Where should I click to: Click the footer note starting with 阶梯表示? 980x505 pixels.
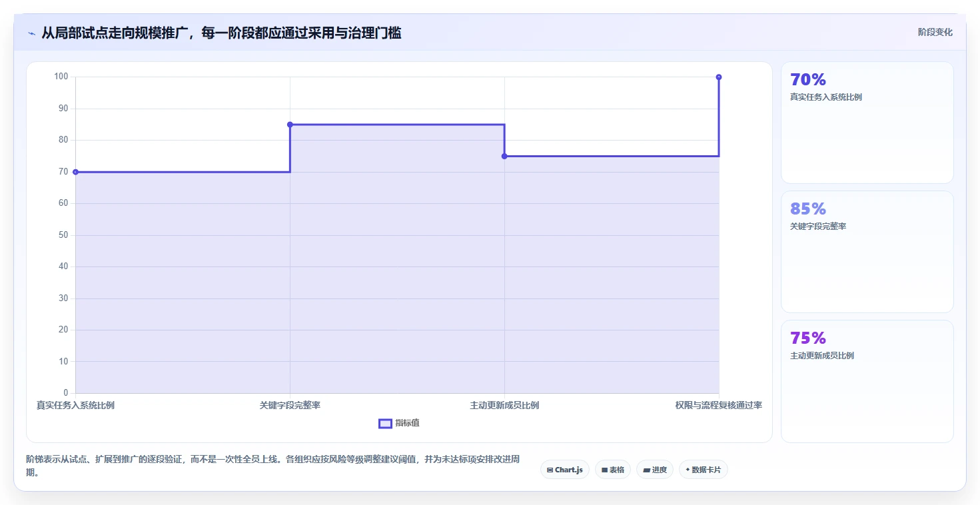coord(272,466)
